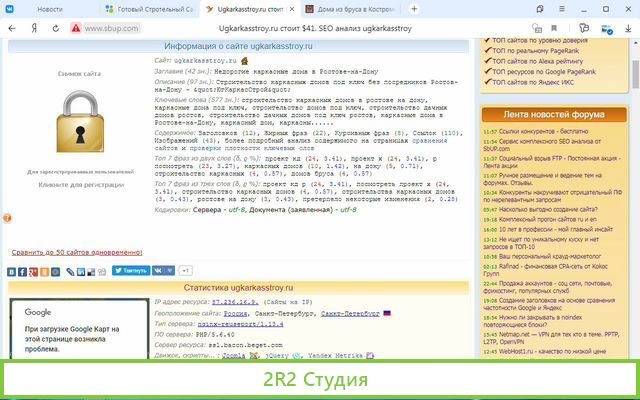
Task: Open the tab groups icon in the title bar
Action: click(x=540, y=9)
